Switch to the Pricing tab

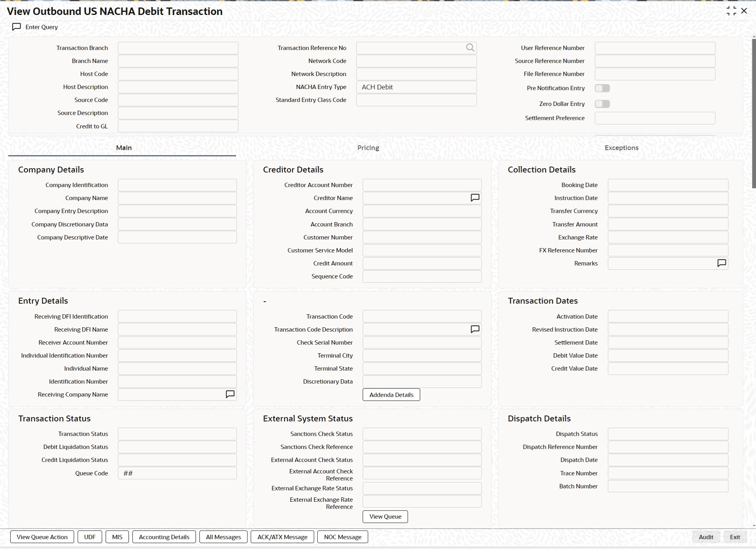pyautogui.click(x=368, y=148)
